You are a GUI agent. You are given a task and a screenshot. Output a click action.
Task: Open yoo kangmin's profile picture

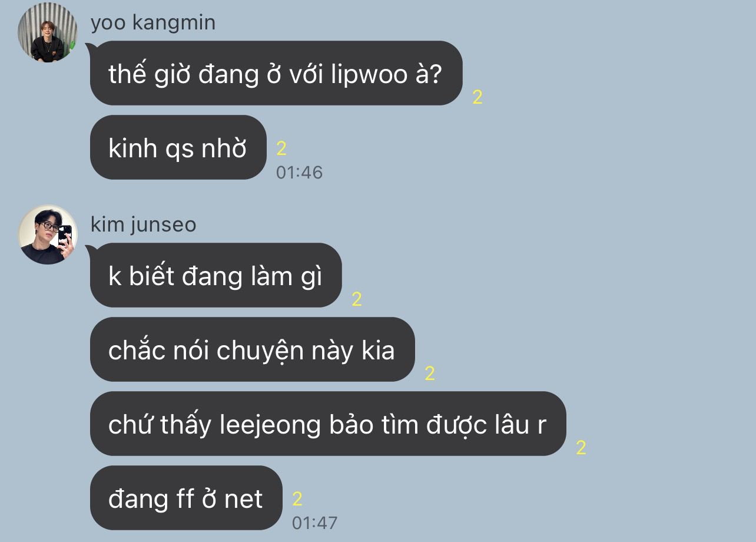click(x=48, y=32)
